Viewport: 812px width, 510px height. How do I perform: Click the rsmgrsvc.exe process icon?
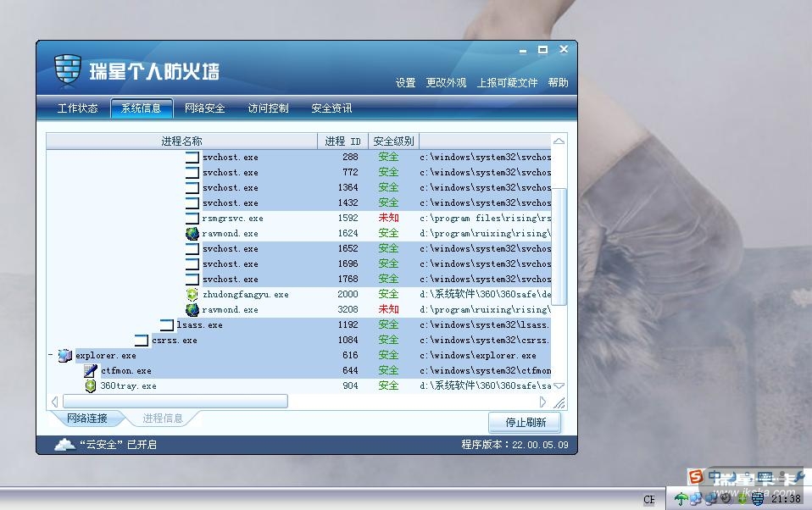[192, 218]
